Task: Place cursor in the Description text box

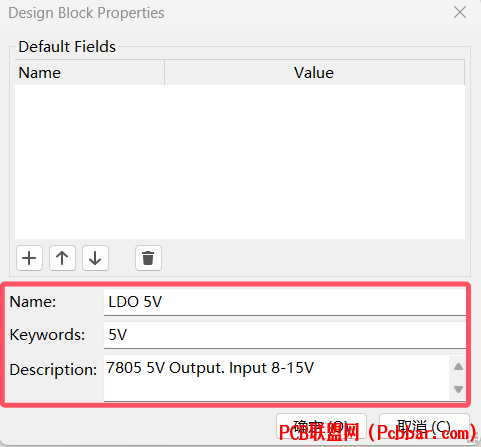Action: tap(276, 378)
